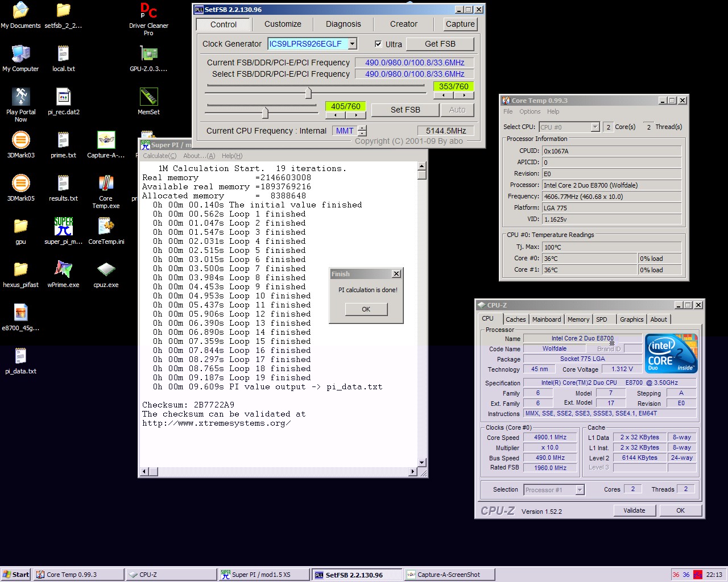Select the My Computer desktop icon
Screen dimensions: 728x582
[x=20, y=59]
